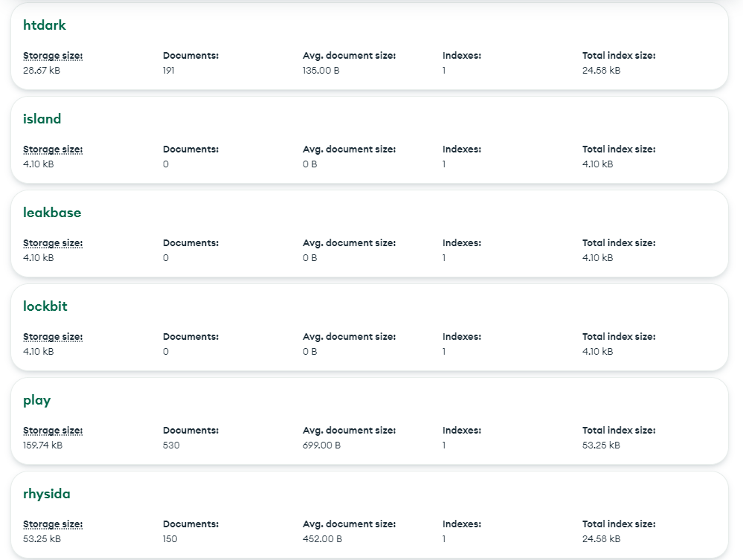Screen dimensions: 743x560
Task: Click the 452.00 B average document size
Action: 322,539
